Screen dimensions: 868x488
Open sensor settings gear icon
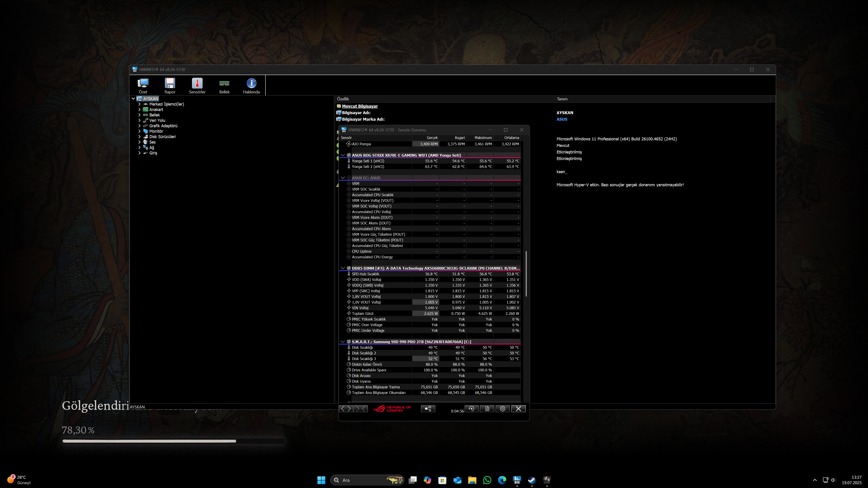point(503,408)
